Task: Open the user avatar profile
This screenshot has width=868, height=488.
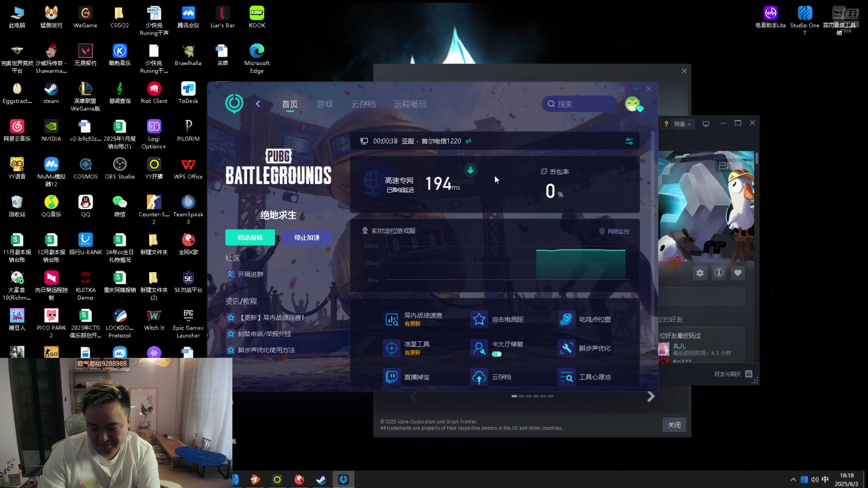Action: click(x=633, y=104)
